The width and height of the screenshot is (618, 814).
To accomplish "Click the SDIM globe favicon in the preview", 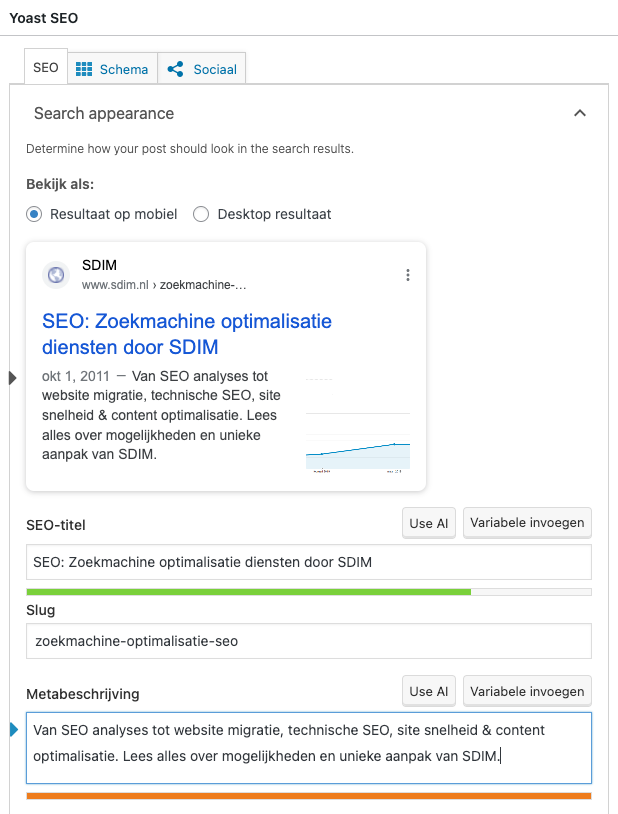I will pos(56,274).
